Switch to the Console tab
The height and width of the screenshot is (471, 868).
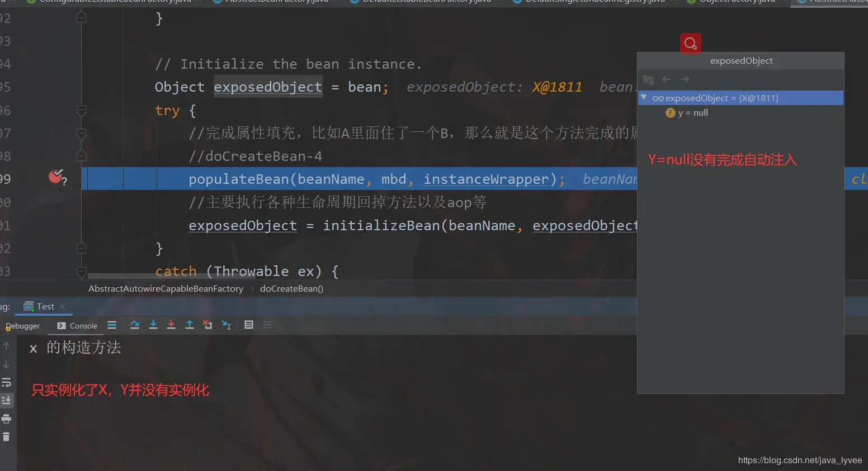[77, 326]
